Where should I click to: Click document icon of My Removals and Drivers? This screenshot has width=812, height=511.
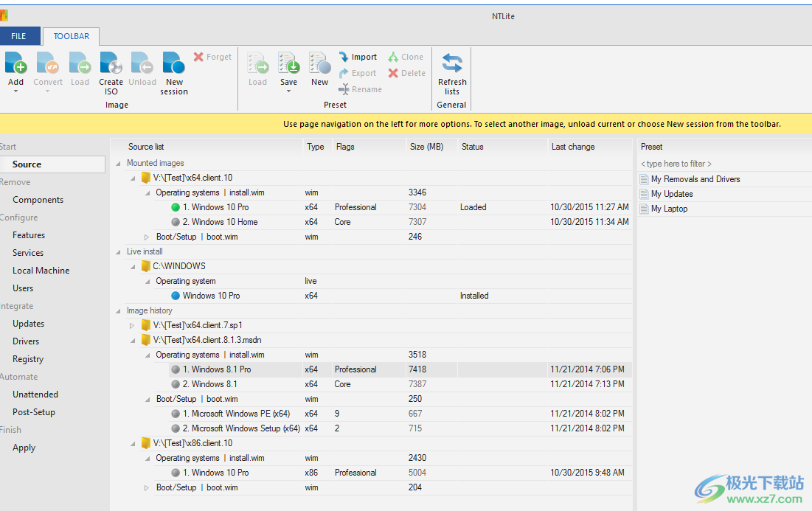(644, 179)
